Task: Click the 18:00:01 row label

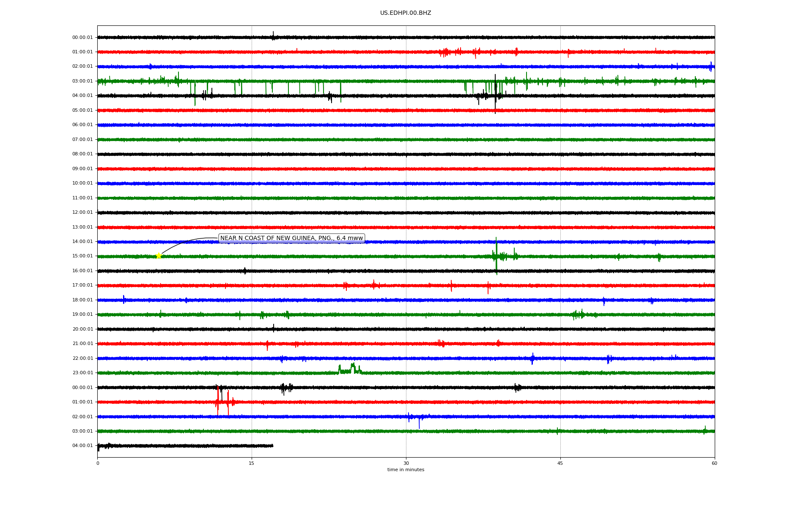Action: (82, 300)
